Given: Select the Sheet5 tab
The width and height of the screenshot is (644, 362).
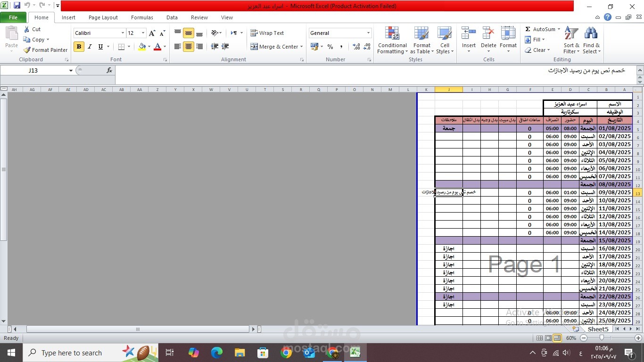Looking at the screenshot, I should (598, 329).
